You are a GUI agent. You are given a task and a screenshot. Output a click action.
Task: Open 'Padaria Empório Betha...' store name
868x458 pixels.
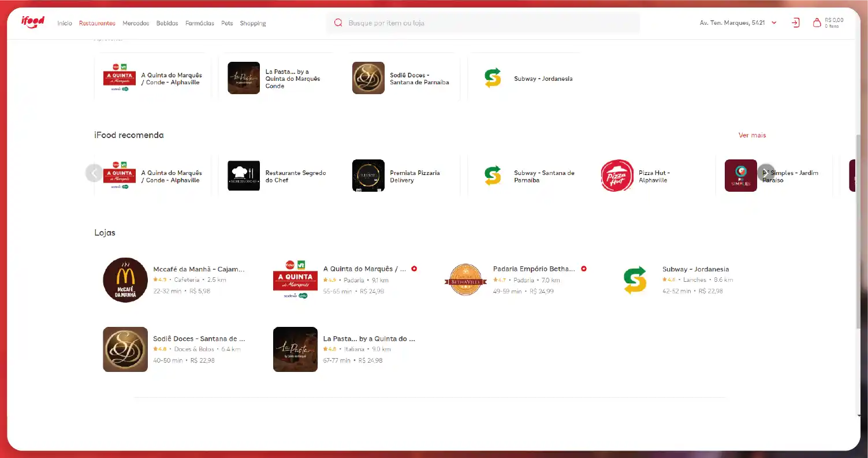[534, 269]
